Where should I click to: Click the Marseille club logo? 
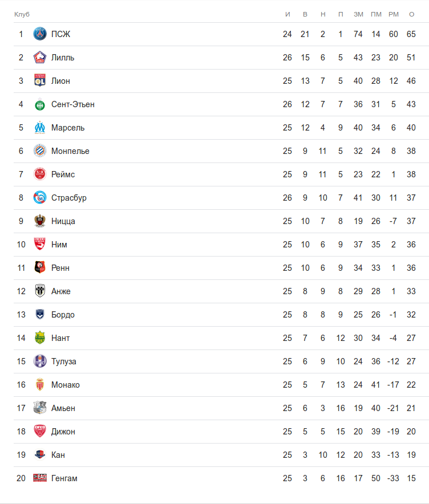[x=39, y=128]
